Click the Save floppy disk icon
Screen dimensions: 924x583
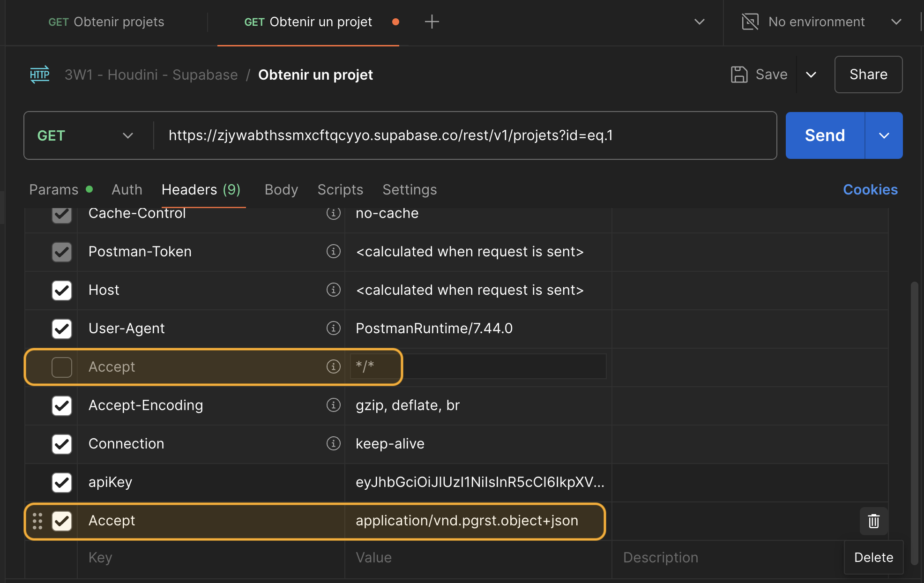[x=739, y=75]
